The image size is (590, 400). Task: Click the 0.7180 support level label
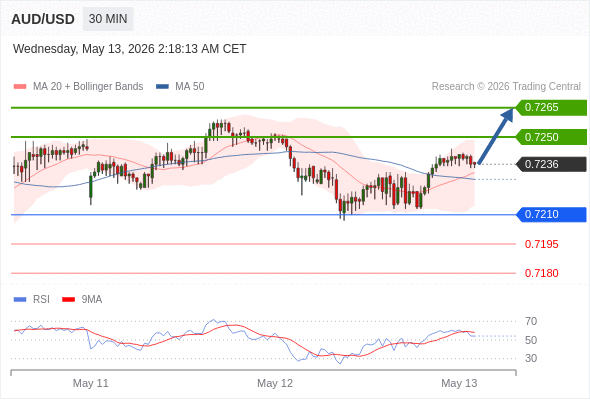(x=541, y=273)
